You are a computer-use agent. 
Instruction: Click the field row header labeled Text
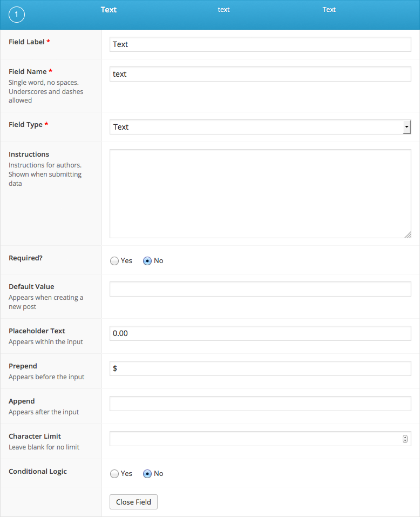(108, 9)
